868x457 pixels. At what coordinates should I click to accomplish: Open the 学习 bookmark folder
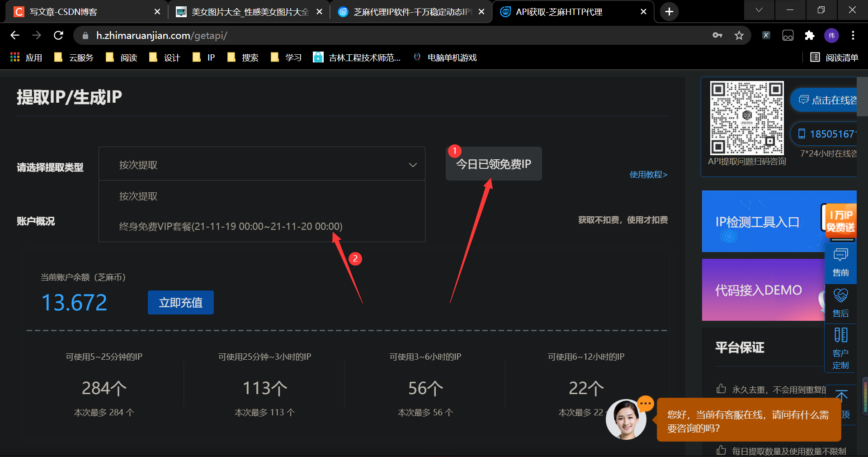point(286,57)
